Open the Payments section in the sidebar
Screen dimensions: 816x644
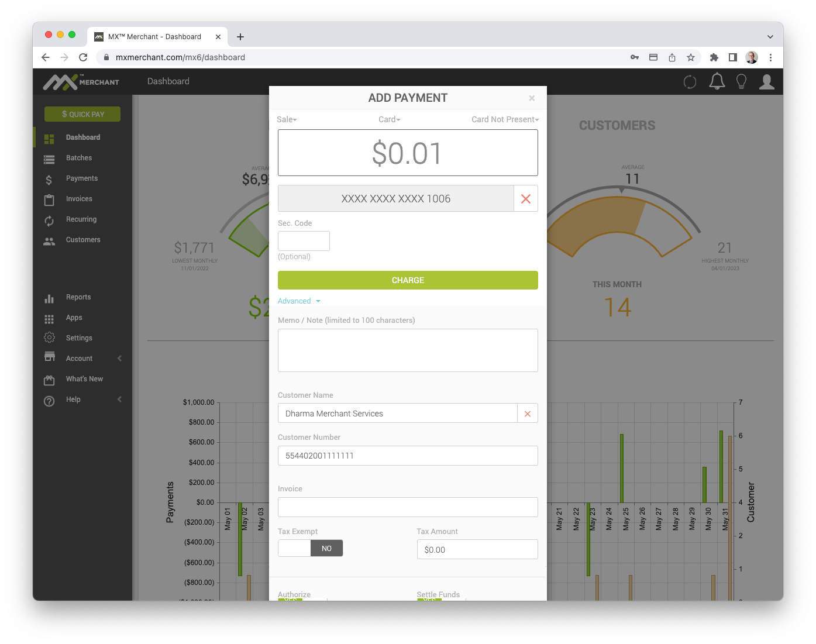point(82,178)
